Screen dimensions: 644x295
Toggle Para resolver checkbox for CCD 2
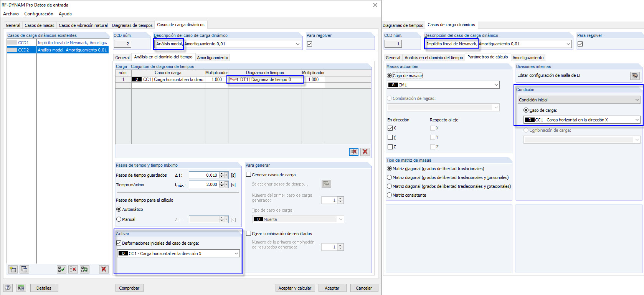coord(310,44)
